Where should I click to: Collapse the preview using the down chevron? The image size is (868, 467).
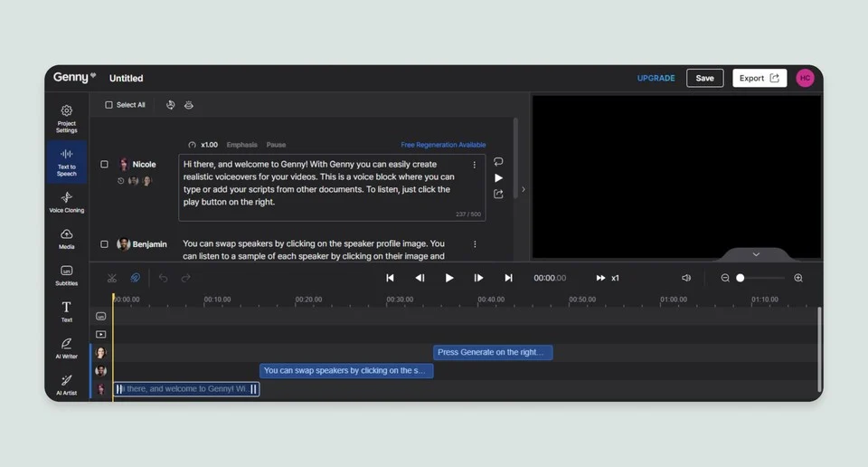point(756,254)
